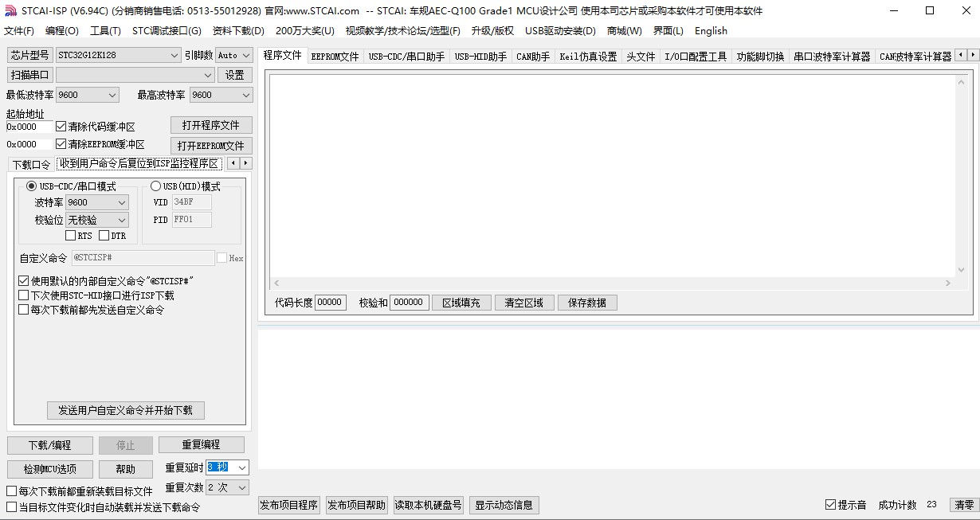Open the STC调试接口(G) menu

[x=167, y=30]
